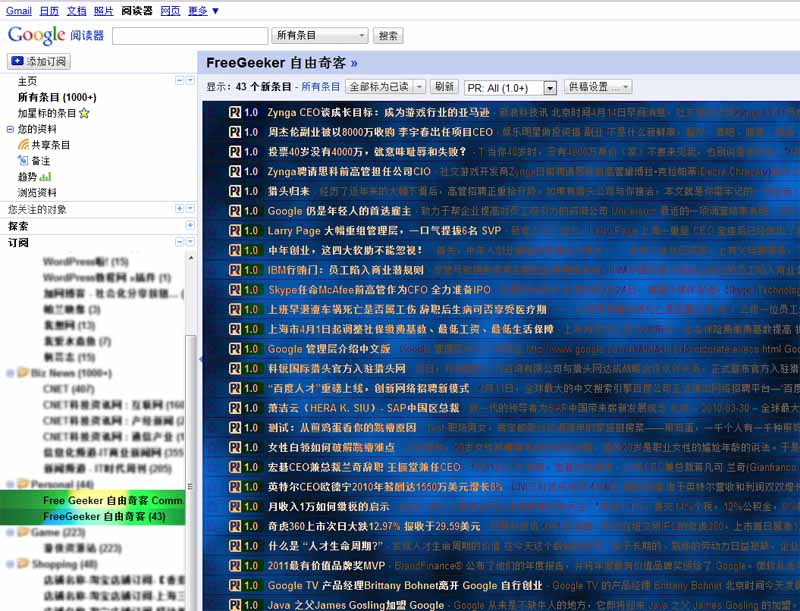The width and height of the screenshot is (800, 611).
Task: Collapse the 您的资料 section
Action: tap(10, 129)
